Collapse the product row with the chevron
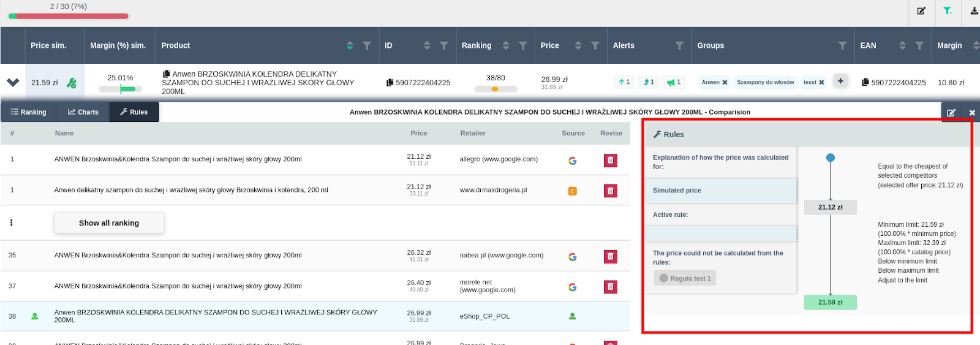This screenshot has height=345, width=980. [13, 82]
